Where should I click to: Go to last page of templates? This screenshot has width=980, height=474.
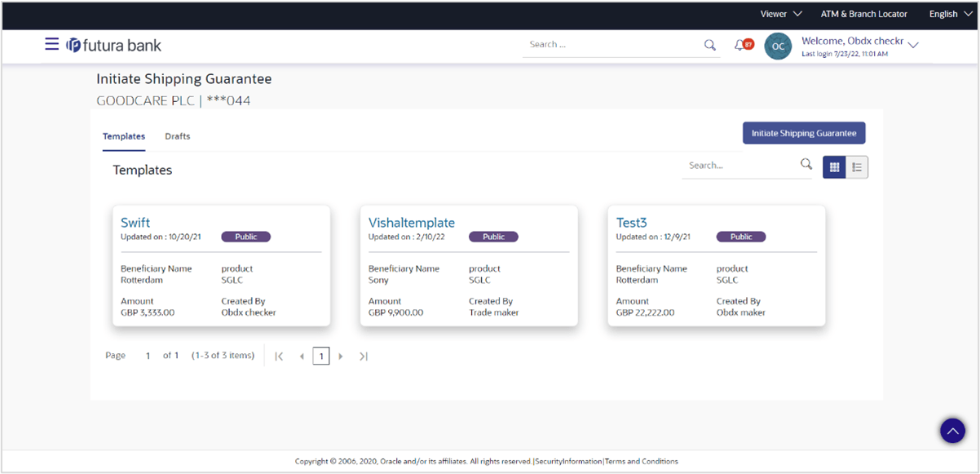coord(364,356)
